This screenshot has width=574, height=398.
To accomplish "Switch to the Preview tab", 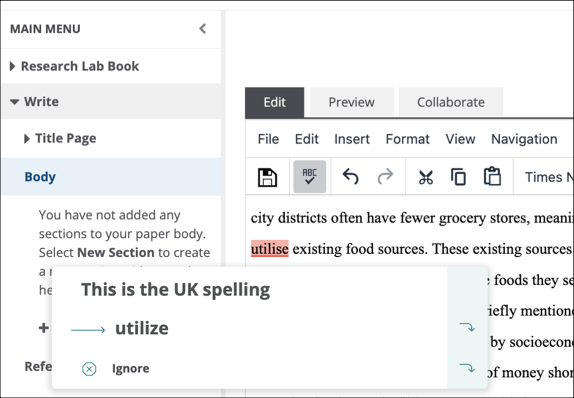I will [x=351, y=102].
